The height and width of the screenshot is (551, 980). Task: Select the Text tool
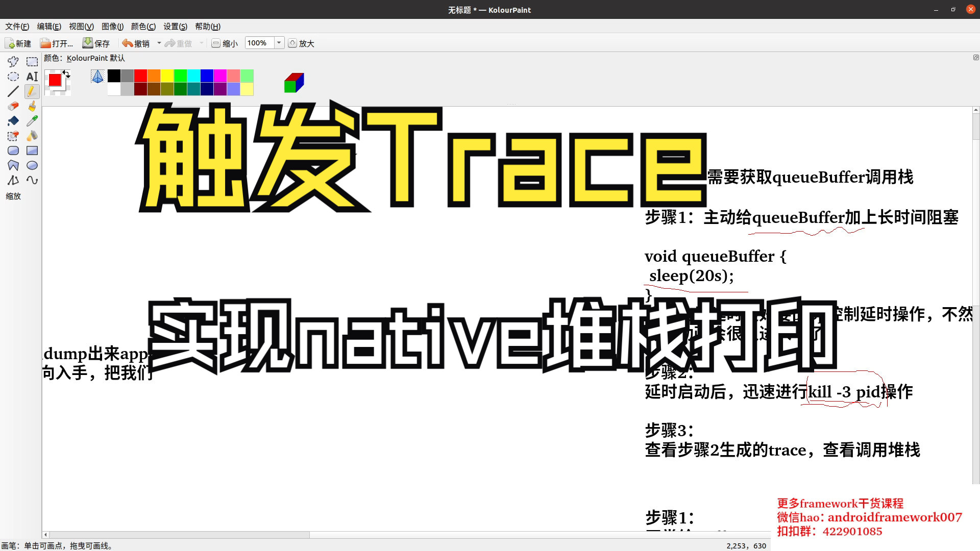32,77
